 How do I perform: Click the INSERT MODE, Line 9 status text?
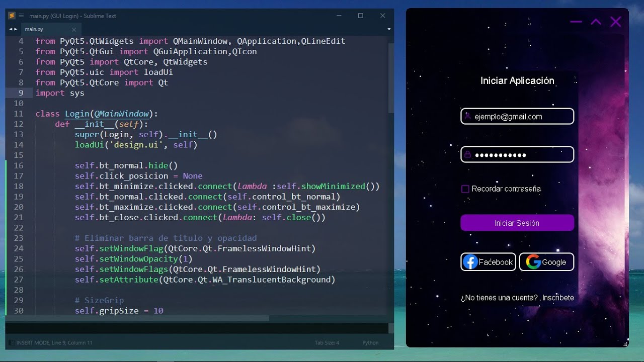click(x=54, y=343)
